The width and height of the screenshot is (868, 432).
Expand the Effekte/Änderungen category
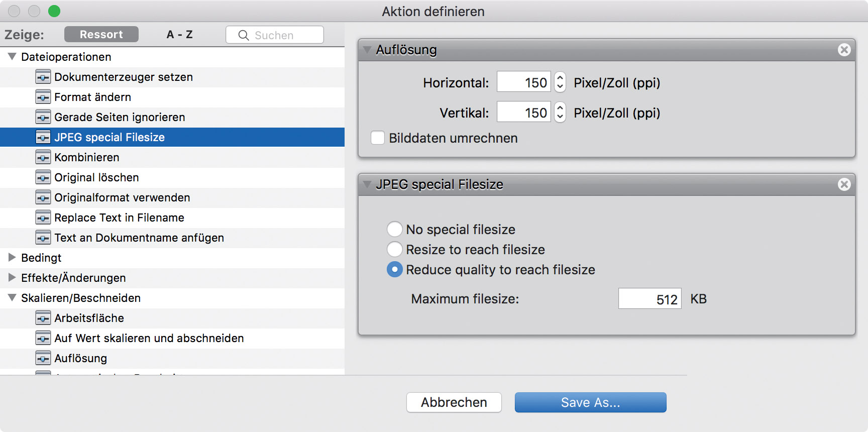click(12, 278)
